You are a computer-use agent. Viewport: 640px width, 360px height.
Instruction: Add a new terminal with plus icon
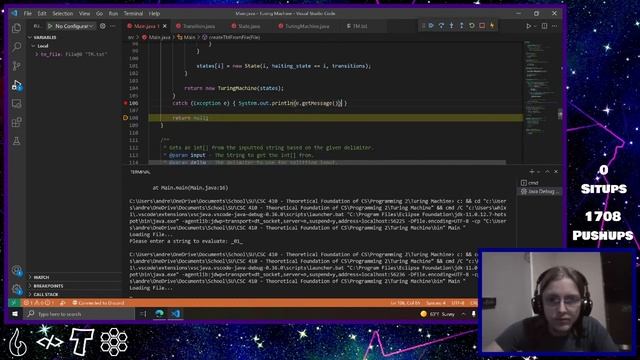531,172
